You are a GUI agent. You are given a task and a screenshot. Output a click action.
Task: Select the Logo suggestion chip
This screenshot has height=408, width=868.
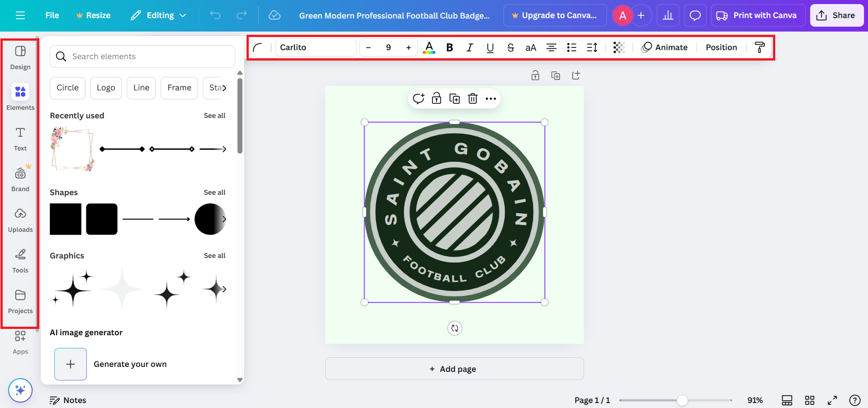click(106, 88)
